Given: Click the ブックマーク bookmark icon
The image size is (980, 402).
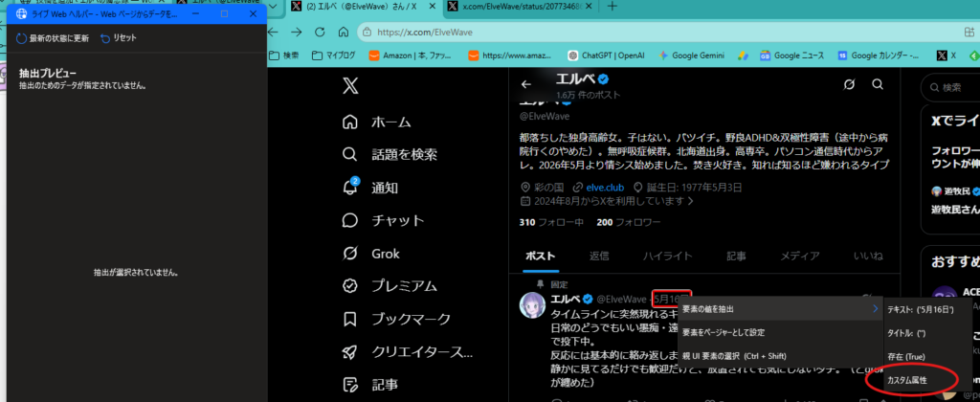Looking at the screenshot, I should (x=350, y=320).
